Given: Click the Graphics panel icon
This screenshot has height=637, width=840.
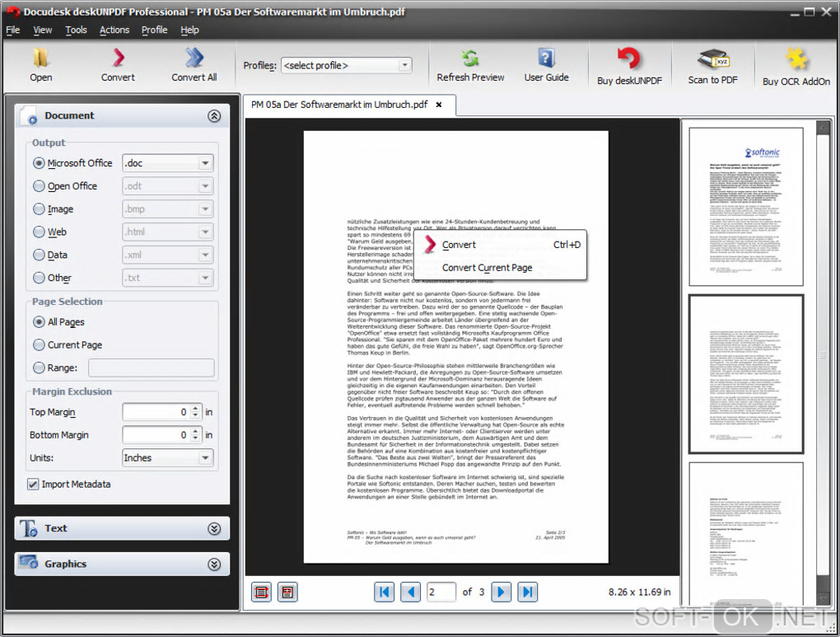Looking at the screenshot, I should [x=28, y=563].
